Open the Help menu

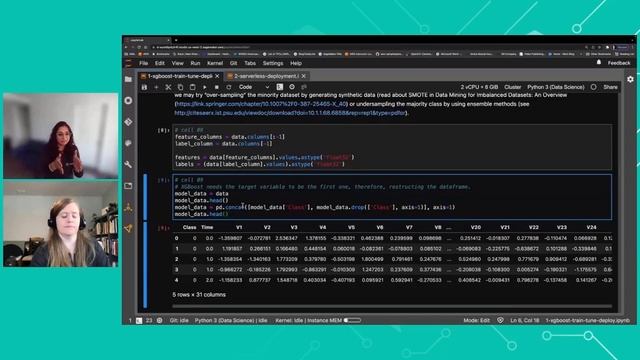click(x=296, y=63)
